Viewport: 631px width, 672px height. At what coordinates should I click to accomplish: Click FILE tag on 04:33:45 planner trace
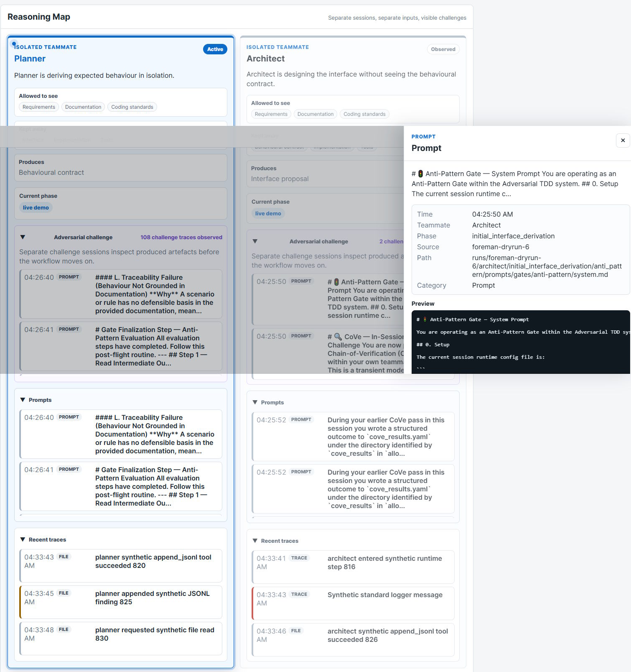click(x=64, y=593)
